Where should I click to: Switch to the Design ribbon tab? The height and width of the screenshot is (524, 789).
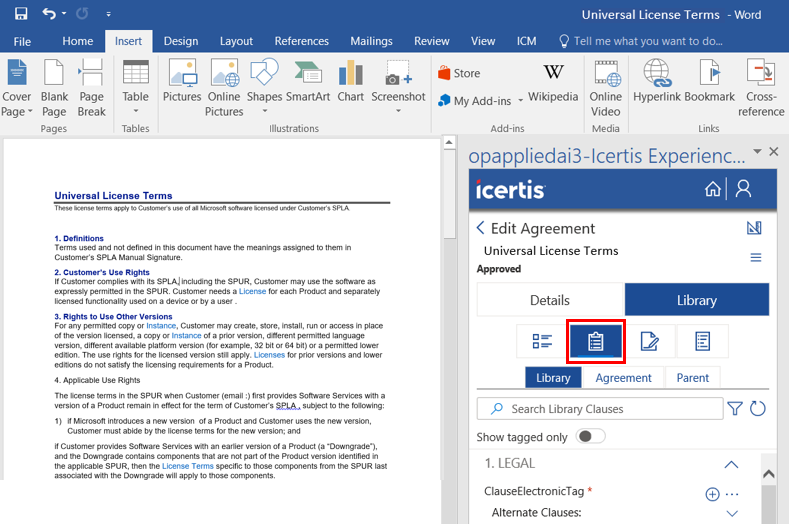pyautogui.click(x=181, y=41)
